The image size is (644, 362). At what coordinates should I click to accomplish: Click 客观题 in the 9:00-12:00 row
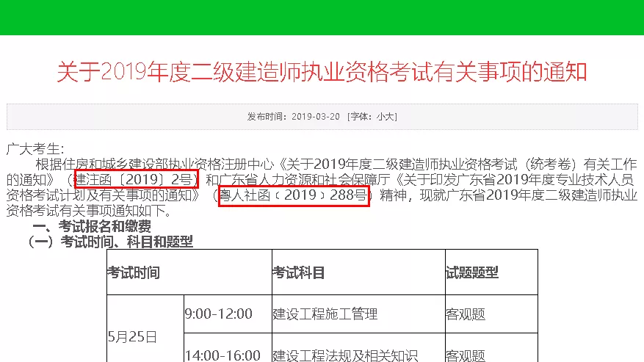pos(466,314)
